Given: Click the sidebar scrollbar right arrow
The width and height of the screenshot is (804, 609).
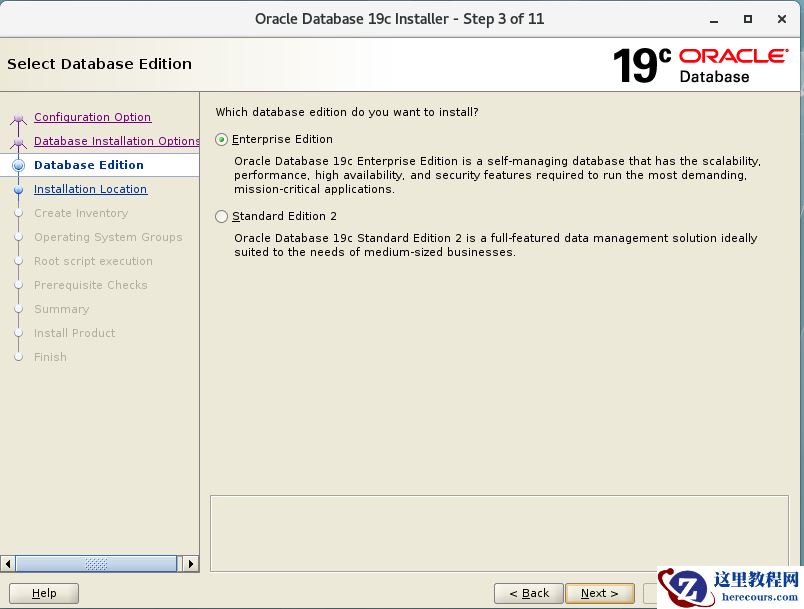Looking at the screenshot, I should pyautogui.click(x=191, y=564).
